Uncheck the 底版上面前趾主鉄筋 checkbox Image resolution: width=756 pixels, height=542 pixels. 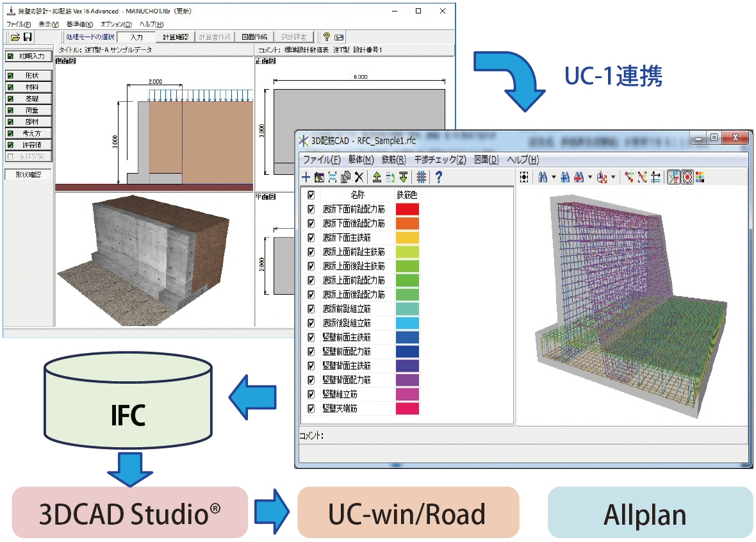pos(311,252)
